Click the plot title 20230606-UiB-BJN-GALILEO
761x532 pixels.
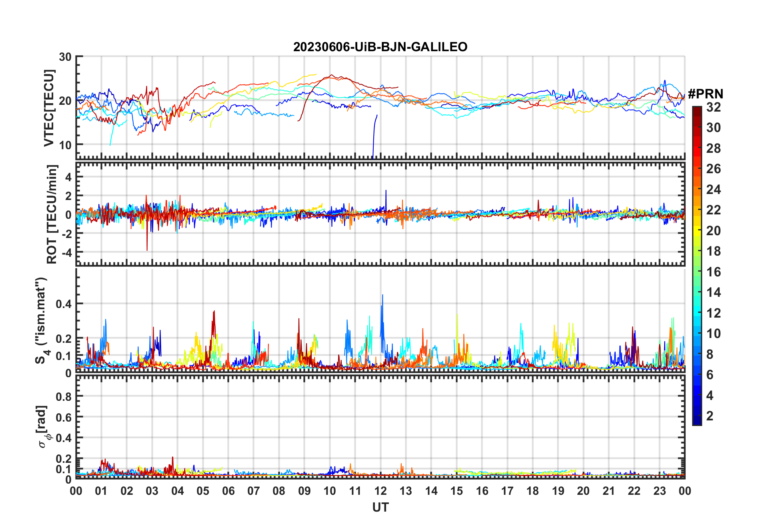[380, 47]
